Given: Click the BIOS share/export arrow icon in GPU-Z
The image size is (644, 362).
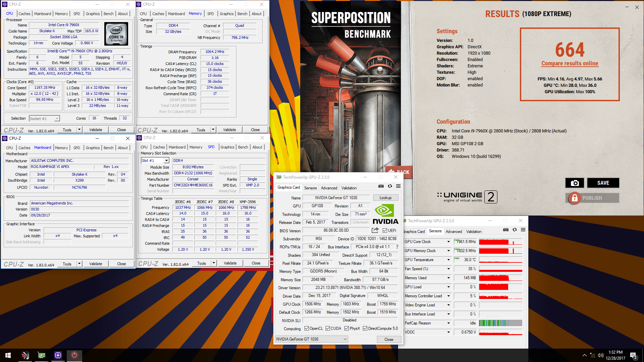Looking at the screenshot, I should pos(375,230).
